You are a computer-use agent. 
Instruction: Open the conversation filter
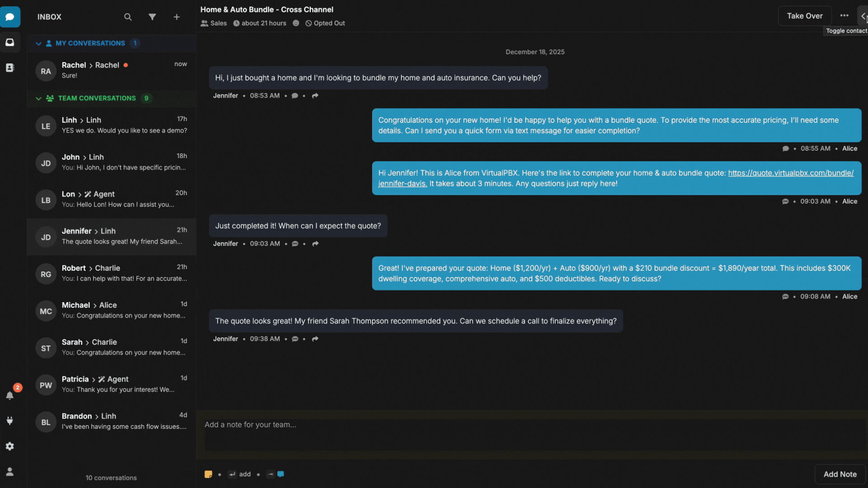[152, 17]
